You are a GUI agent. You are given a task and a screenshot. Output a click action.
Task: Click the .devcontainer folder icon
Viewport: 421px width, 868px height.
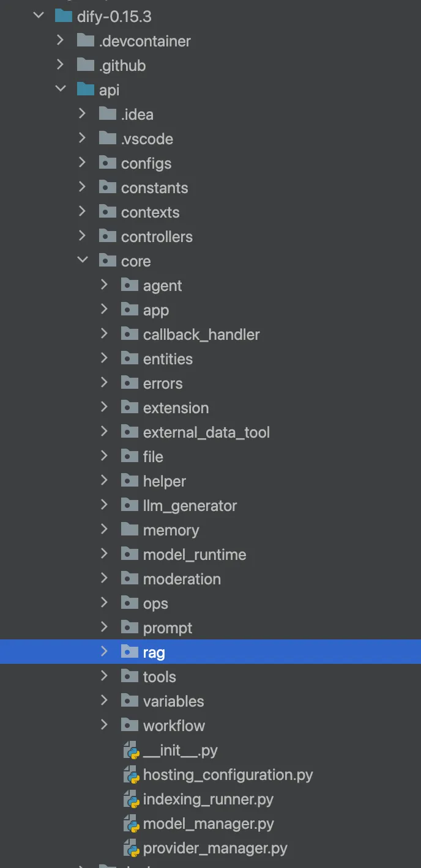pos(85,41)
